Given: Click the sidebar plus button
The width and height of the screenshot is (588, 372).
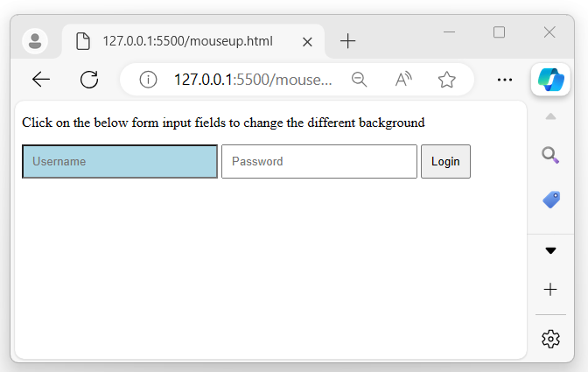Looking at the screenshot, I should coord(550,289).
